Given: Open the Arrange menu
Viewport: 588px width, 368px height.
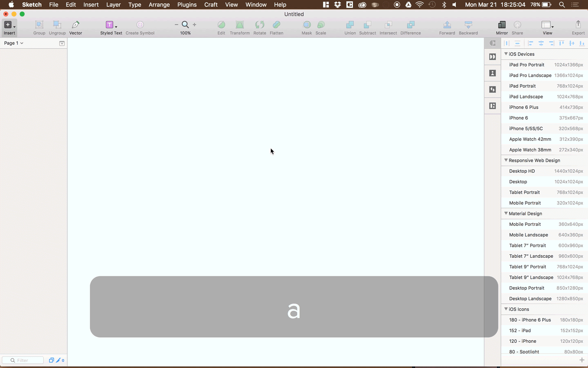Looking at the screenshot, I should pyautogui.click(x=159, y=5).
